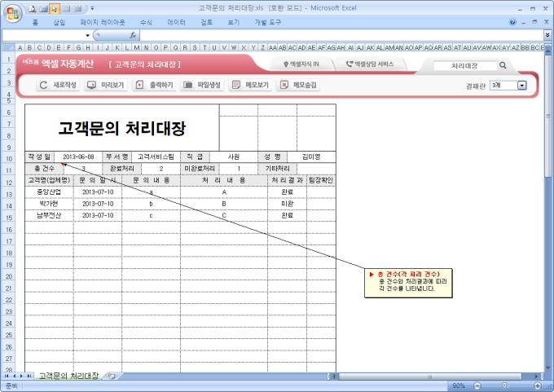Image resolution: width=554 pixels, height=392 pixels.
Task: Click the 기타처리 label cell
Action: [277, 169]
